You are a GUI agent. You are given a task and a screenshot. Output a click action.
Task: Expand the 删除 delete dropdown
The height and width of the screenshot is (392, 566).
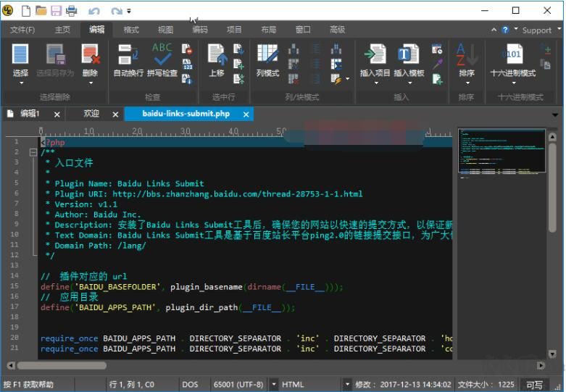(x=90, y=82)
